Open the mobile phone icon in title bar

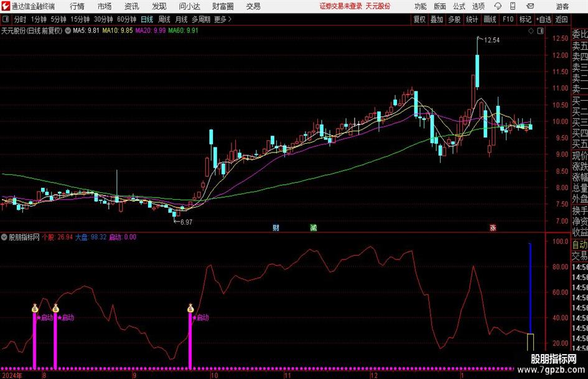(513, 6)
